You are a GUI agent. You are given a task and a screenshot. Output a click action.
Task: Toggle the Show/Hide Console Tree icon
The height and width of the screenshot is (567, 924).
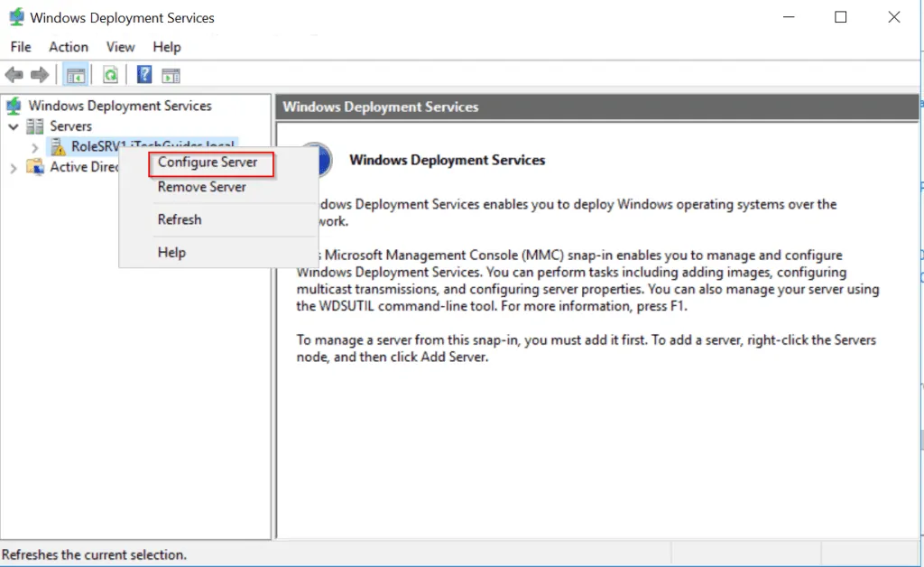(x=76, y=75)
